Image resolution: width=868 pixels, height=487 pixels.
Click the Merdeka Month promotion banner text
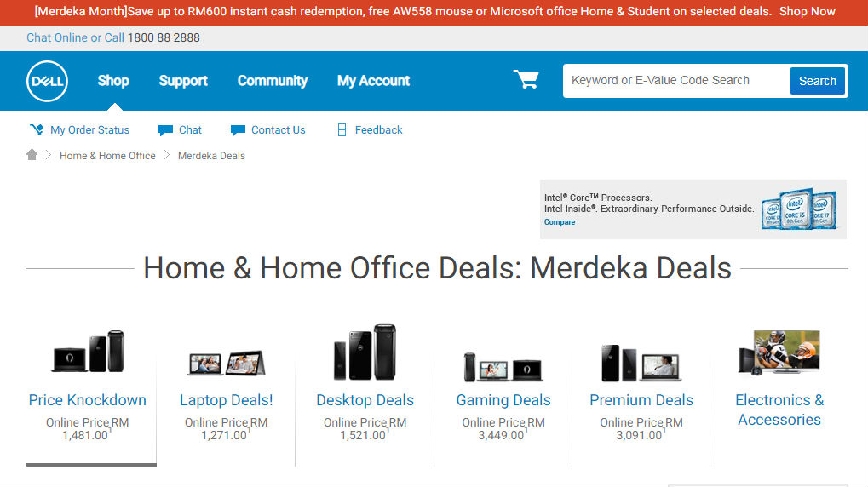402,11
